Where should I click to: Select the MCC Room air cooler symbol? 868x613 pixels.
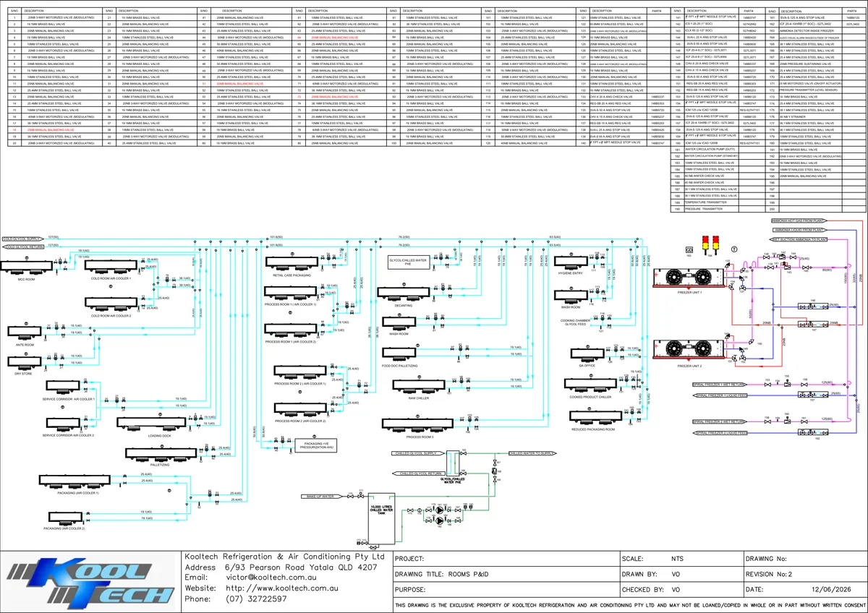point(26,266)
